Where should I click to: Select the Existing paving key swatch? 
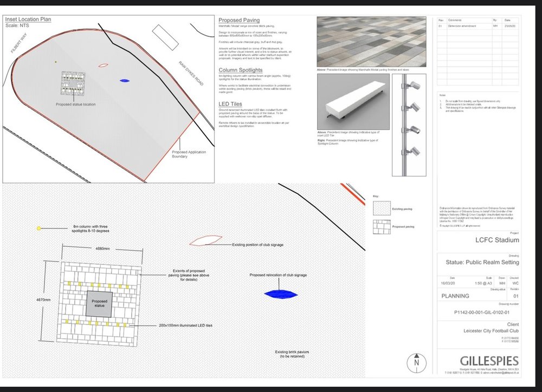tap(382, 208)
